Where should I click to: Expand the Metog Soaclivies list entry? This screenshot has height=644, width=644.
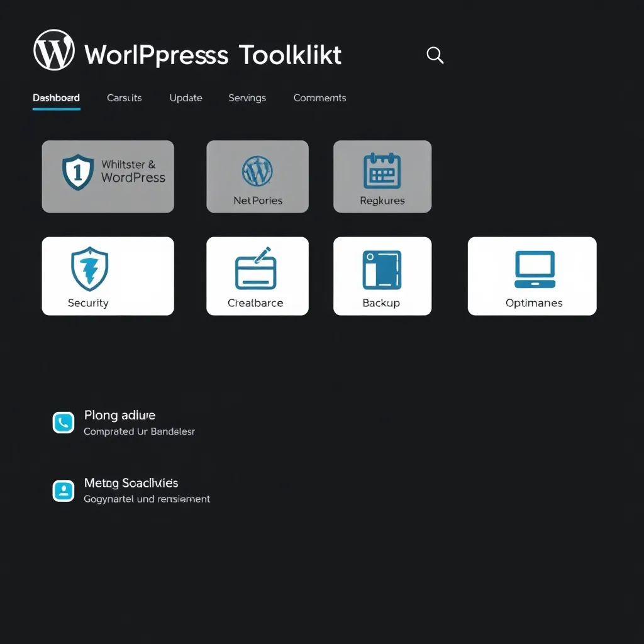[132, 491]
